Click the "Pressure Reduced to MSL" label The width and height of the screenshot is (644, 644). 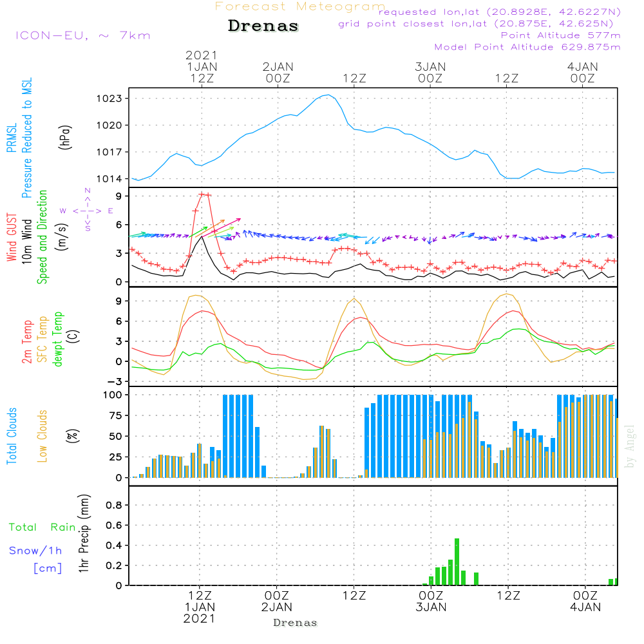point(26,138)
